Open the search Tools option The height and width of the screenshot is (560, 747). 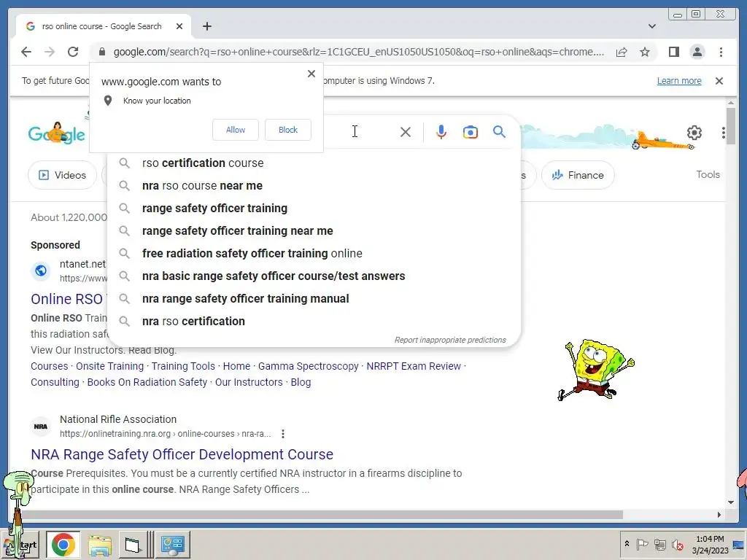(x=708, y=175)
